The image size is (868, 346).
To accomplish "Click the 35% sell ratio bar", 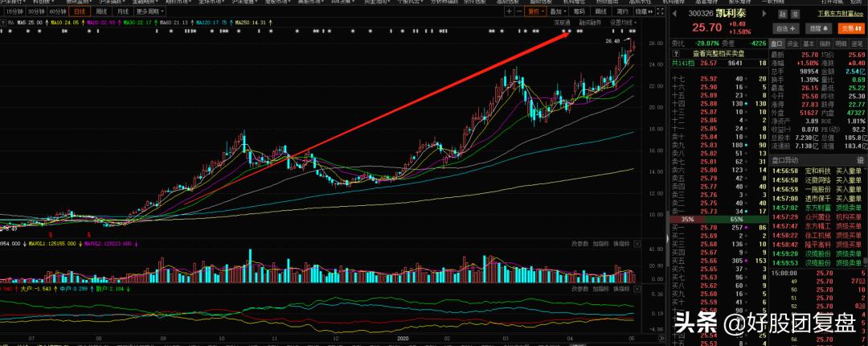I will pyautogui.click(x=687, y=220).
